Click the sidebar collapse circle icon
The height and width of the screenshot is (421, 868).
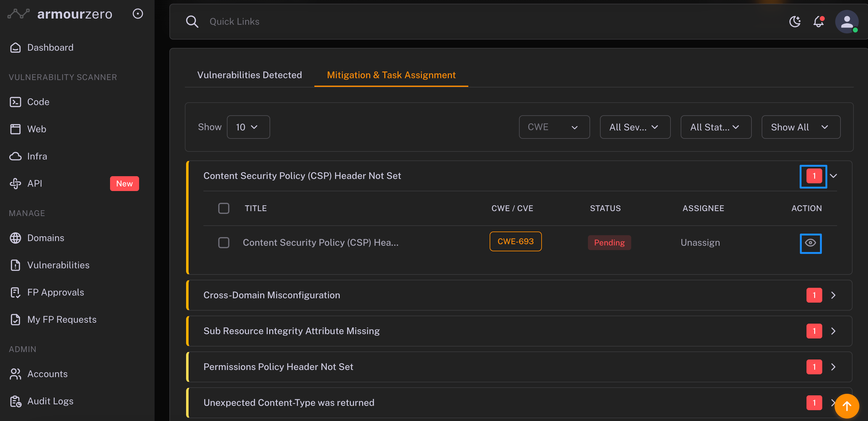138,14
